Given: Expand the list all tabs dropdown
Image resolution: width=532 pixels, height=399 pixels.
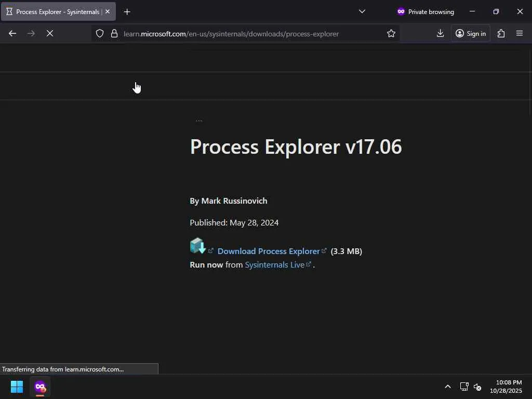Looking at the screenshot, I should pyautogui.click(x=362, y=11).
